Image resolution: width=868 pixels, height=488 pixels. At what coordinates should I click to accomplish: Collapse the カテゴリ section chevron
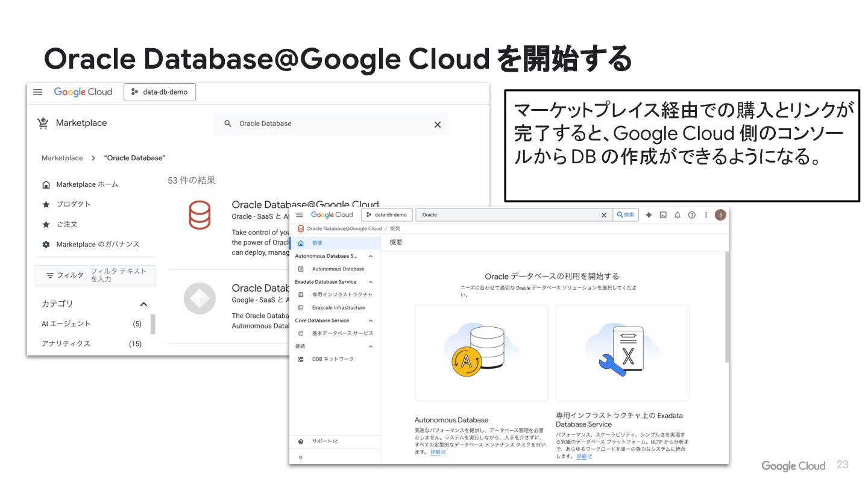(x=143, y=304)
